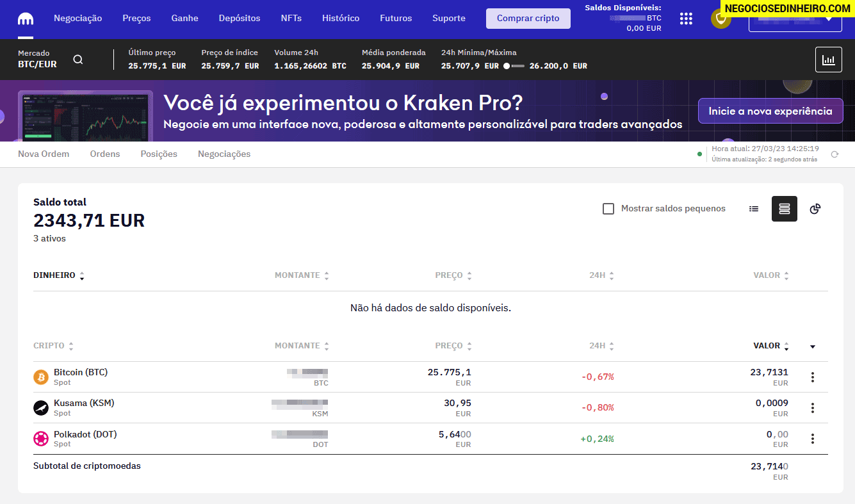Open the NFTs menu
Viewport: 855px width, 504px height.
(291, 19)
